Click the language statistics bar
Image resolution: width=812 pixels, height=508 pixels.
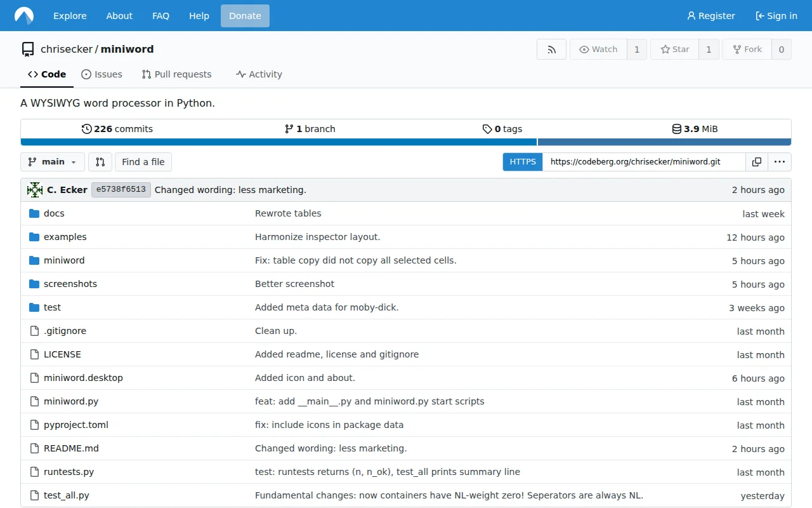click(406, 142)
